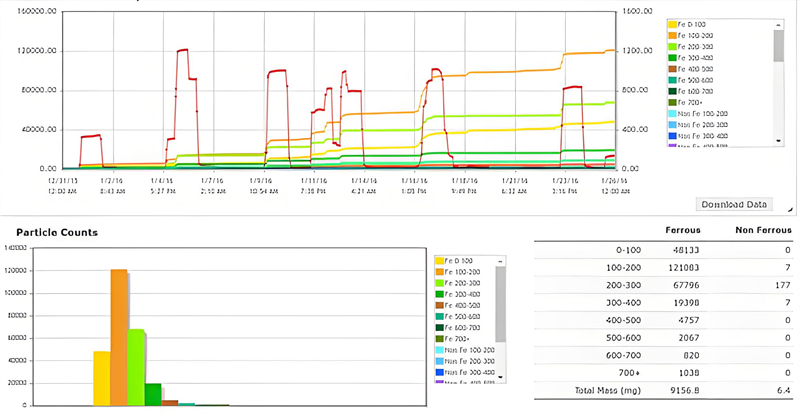Click the Download Data button

click(735, 204)
